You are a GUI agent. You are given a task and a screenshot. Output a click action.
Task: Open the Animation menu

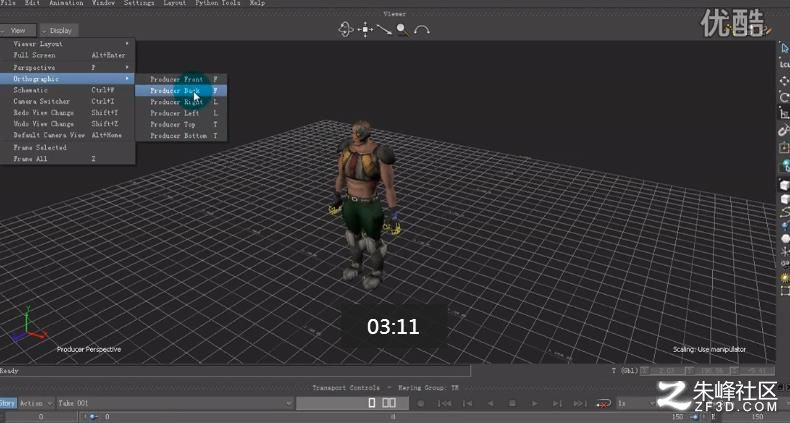66,3
